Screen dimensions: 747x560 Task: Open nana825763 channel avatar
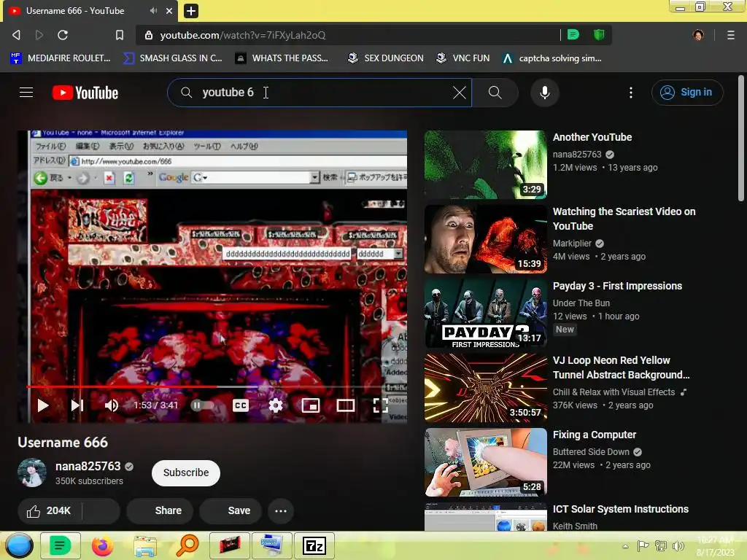pyautogui.click(x=32, y=472)
